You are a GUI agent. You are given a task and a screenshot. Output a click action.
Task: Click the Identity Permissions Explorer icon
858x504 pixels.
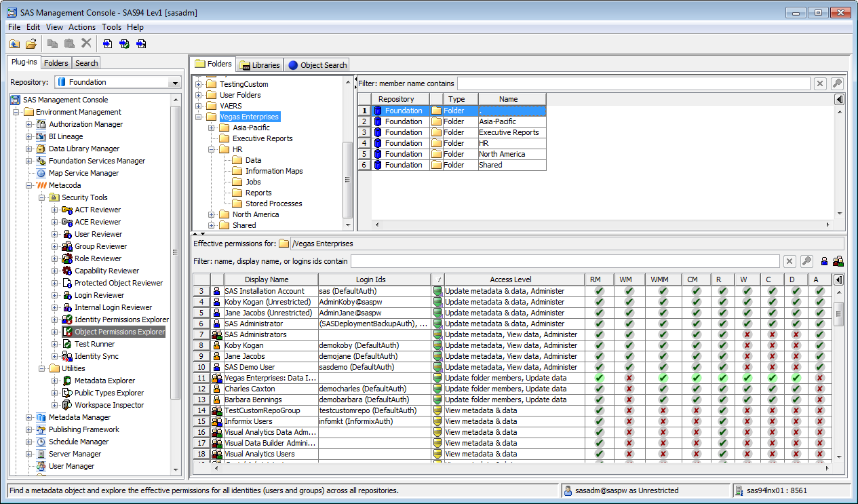(67, 319)
